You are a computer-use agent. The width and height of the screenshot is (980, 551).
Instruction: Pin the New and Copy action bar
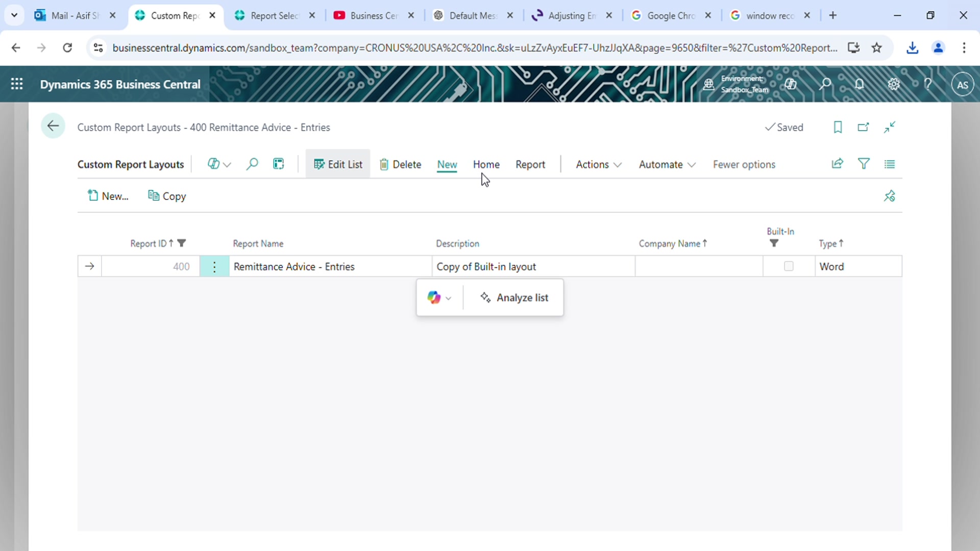(x=889, y=195)
